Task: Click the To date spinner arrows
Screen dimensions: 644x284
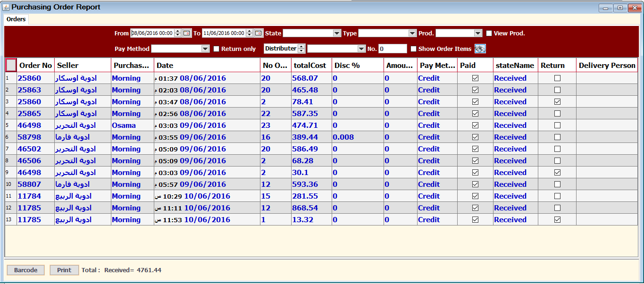Action: coord(250,33)
